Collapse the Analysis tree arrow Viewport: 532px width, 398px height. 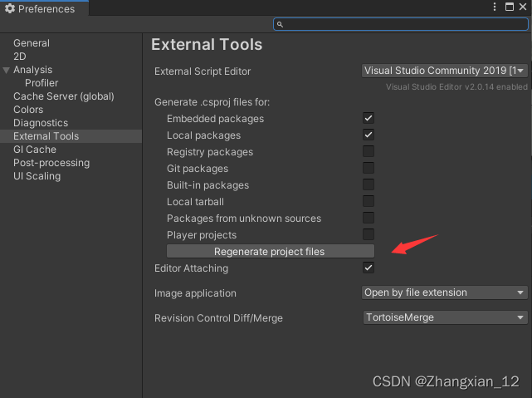(x=6, y=71)
